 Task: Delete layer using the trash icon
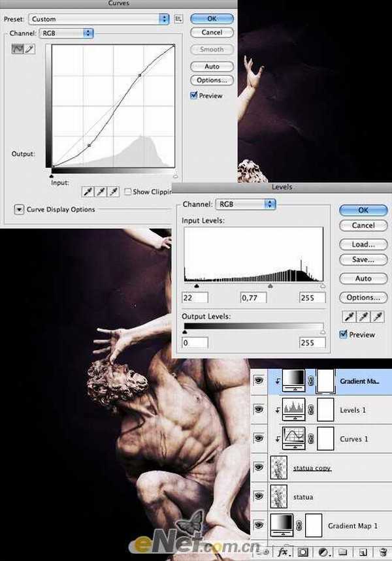pos(384,552)
